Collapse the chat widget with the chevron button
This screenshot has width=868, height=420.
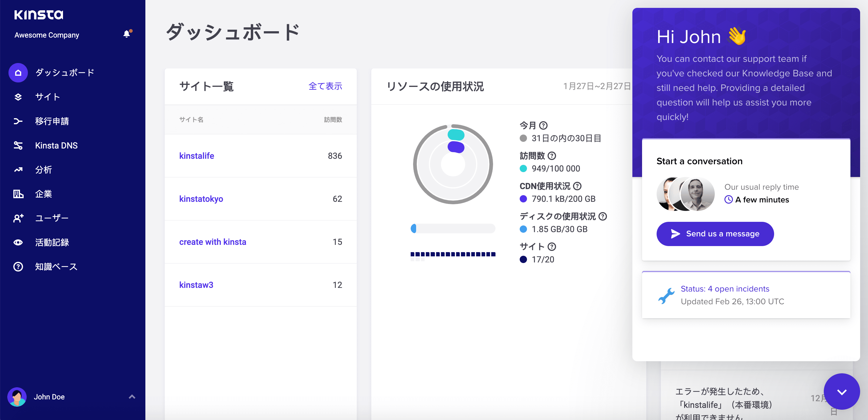841,391
